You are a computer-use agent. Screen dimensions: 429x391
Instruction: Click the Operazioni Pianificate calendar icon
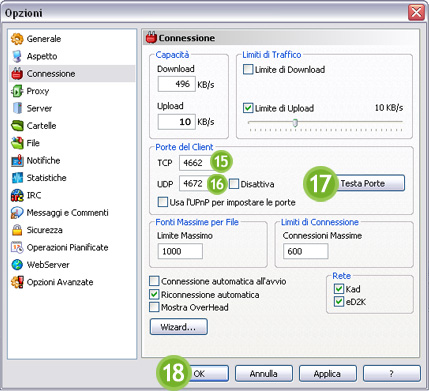[17, 247]
